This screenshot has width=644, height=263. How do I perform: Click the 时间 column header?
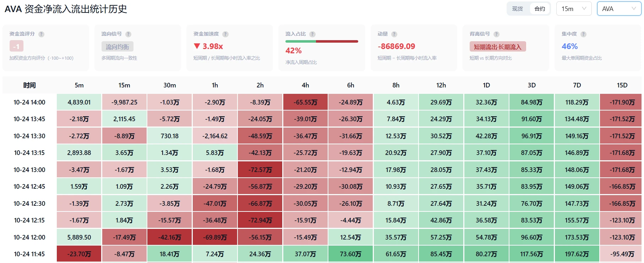[x=29, y=85]
